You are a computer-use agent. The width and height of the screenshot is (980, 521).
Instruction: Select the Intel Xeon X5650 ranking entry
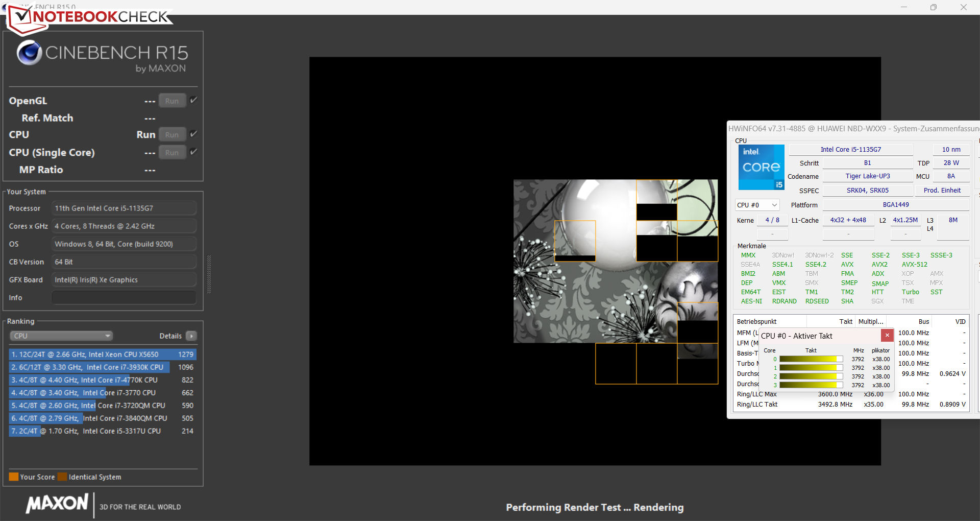pyautogui.click(x=102, y=354)
